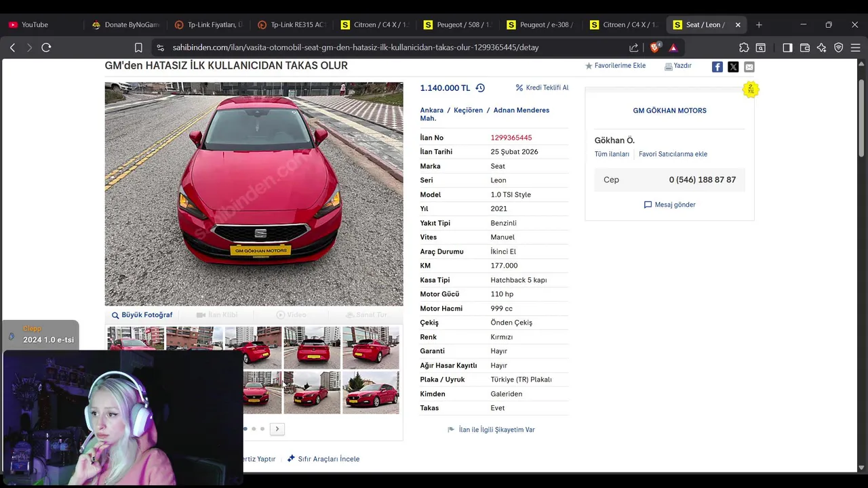The height and width of the screenshot is (488, 868).
Task: Click the model value 1.0 TSI Style
Action: coord(511,195)
